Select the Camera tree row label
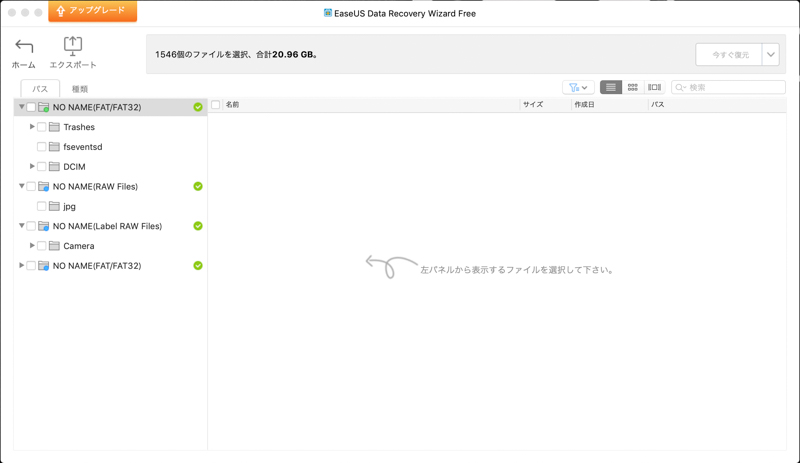Viewport: 800px width, 463px height. point(79,246)
